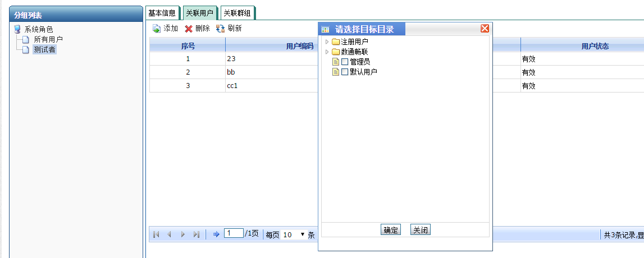This screenshot has height=258, width=644.
Task: Select 测试者 in group tree
Action: tap(44, 50)
